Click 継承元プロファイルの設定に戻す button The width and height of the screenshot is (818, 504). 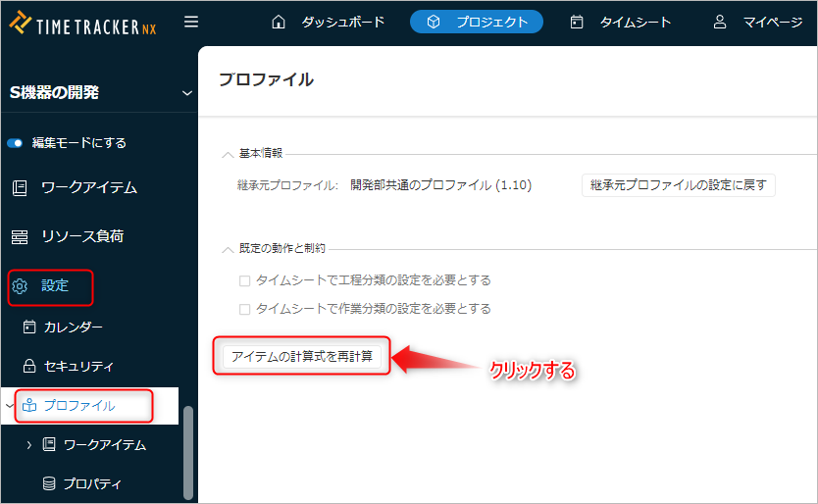(x=679, y=184)
